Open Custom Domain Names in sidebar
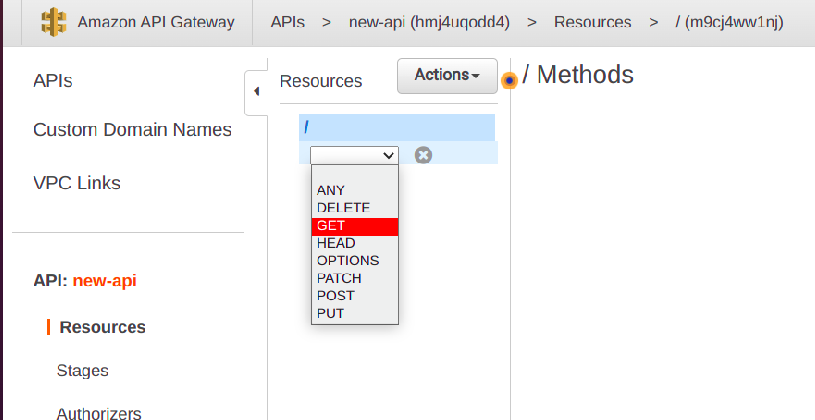 tap(132, 130)
